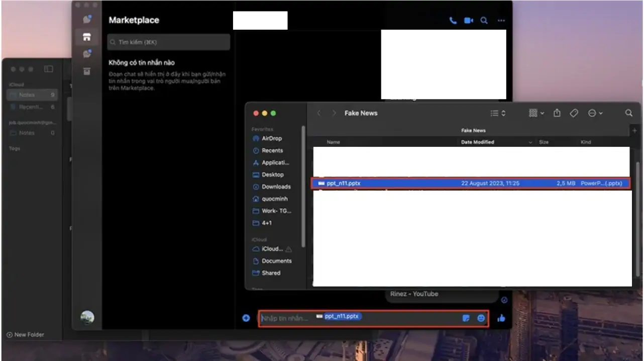Open conversation options via the three-dot menu
This screenshot has height=361, width=644.
tap(501, 21)
